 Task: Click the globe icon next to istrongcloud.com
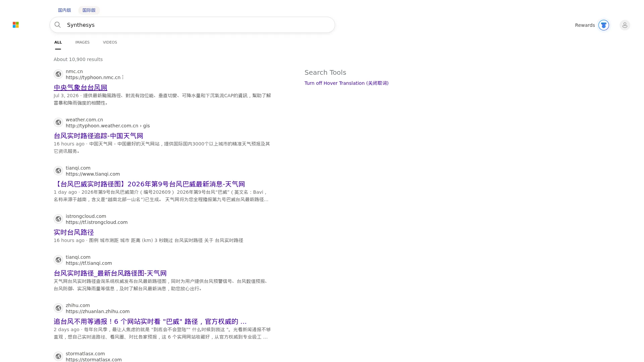pos(58,219)
